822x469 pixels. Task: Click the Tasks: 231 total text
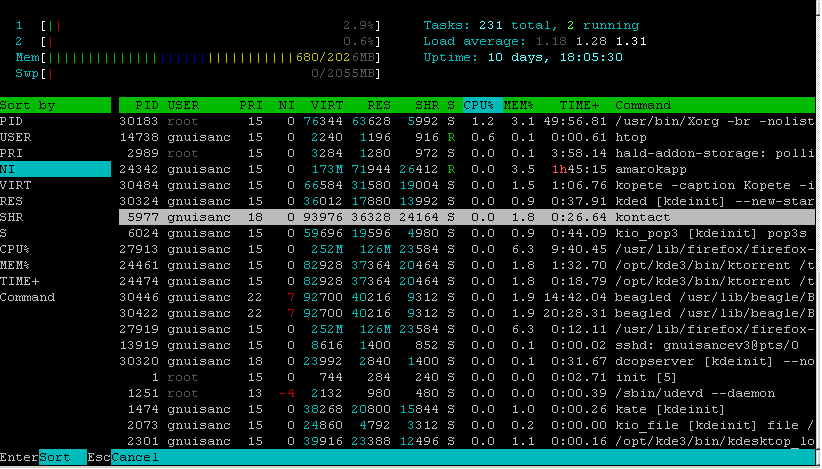tap(490, 25)
